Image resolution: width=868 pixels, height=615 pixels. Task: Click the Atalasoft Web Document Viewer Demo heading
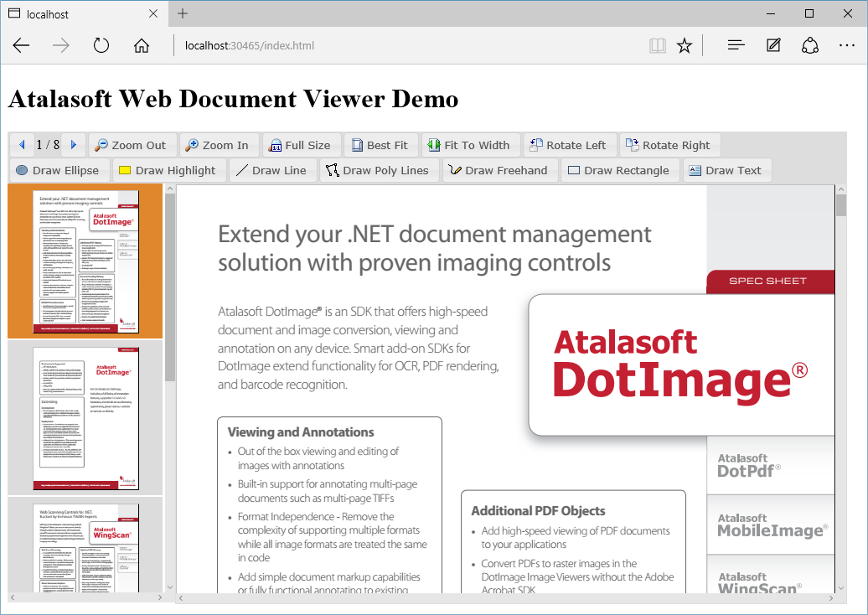(233, 99)
